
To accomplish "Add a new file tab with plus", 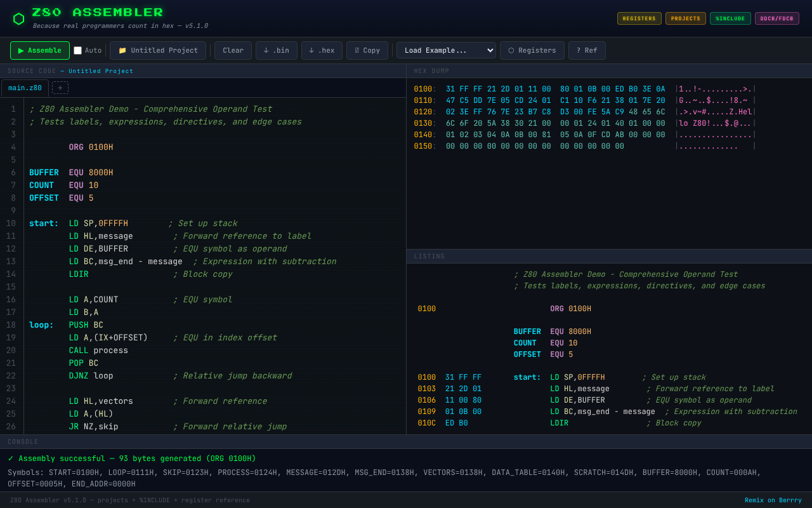I will 60,88.
